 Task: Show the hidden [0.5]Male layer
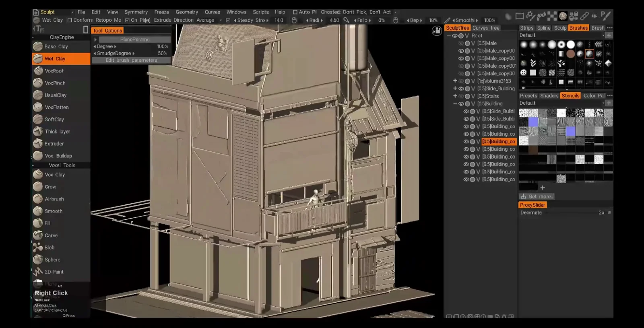pos(461,43)
